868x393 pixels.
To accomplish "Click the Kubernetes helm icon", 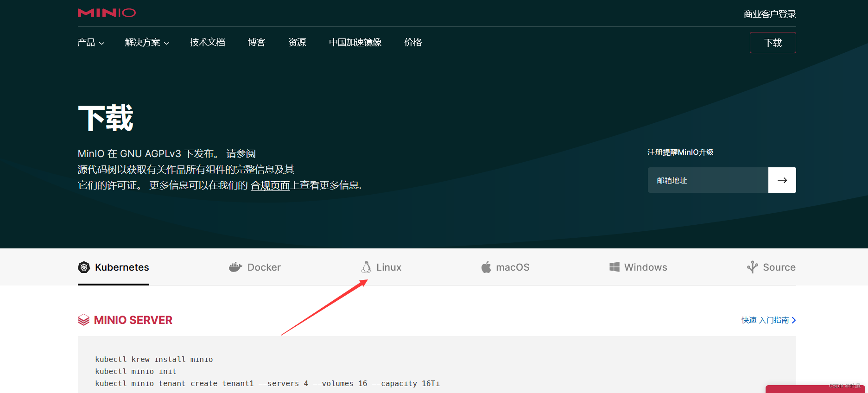I will click(x=84, y=267).
